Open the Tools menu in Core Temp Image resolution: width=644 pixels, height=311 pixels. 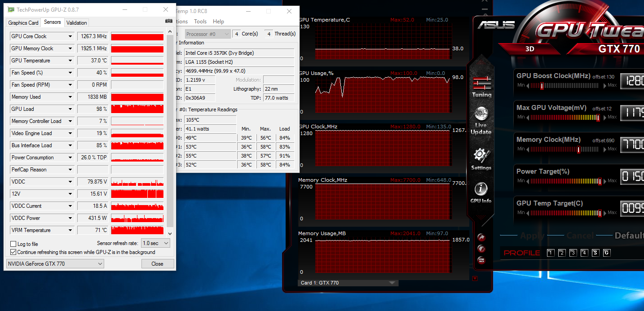coord(200,22)
